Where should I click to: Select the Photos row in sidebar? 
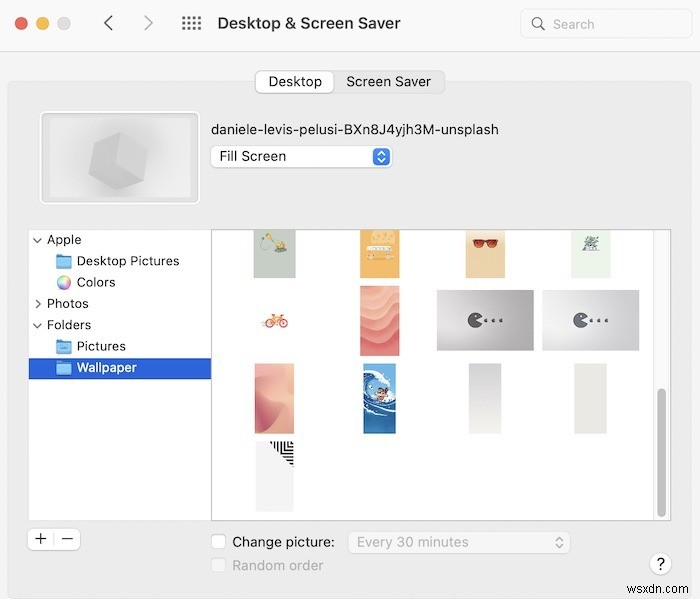point(120,304)
